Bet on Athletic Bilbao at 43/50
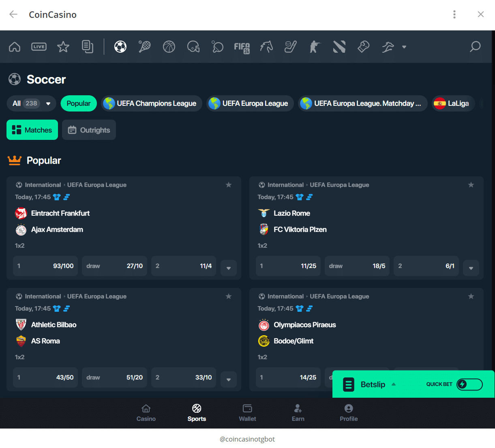495x448 pixels. (45, 377)
